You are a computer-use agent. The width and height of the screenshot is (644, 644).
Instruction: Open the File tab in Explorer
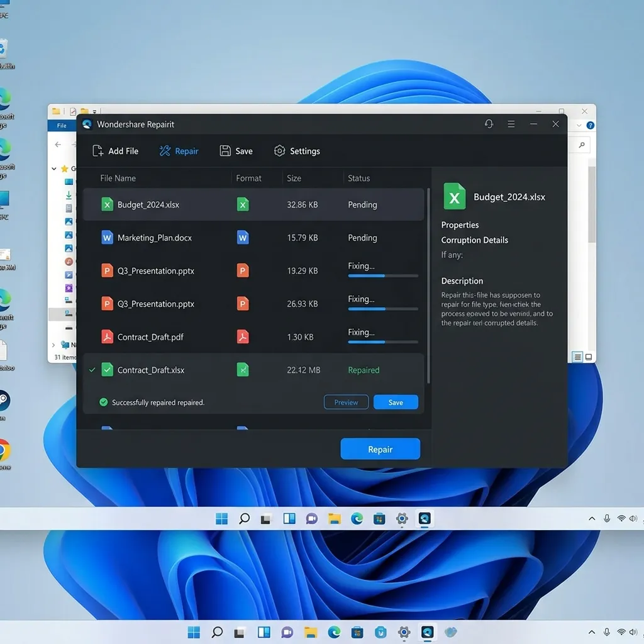tap(62, 125)
